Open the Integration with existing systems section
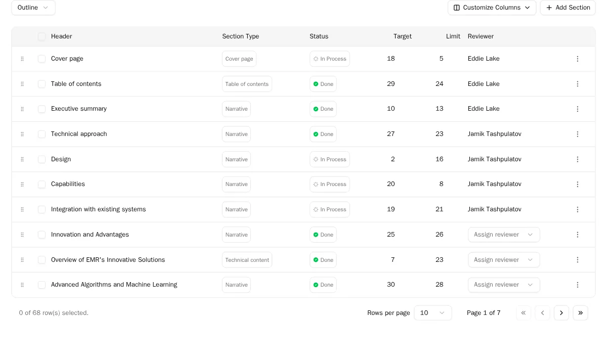Image resolution: width=607 pixels, height=364 pixels. pyautogui.click(x=98, y=209)
